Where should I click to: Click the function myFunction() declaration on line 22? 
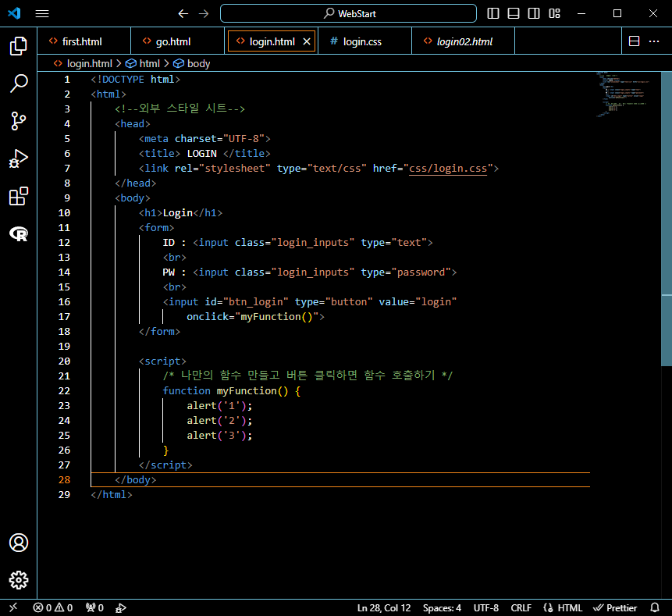pos(232,391)
